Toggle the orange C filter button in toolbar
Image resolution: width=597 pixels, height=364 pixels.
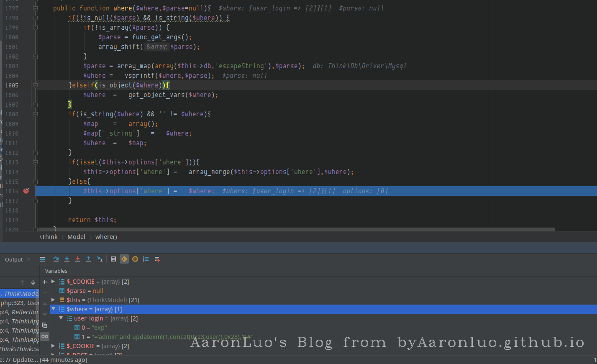124,259
